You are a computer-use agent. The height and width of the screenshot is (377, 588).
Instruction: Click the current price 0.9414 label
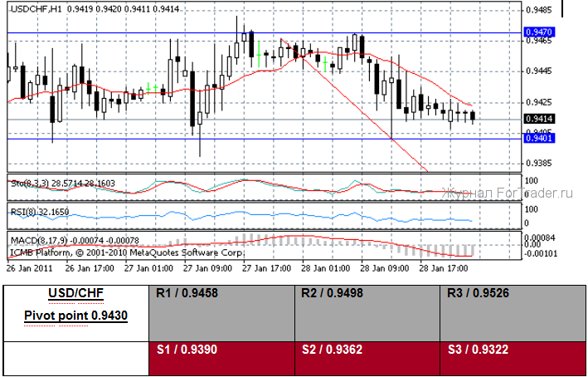[538, 119]
